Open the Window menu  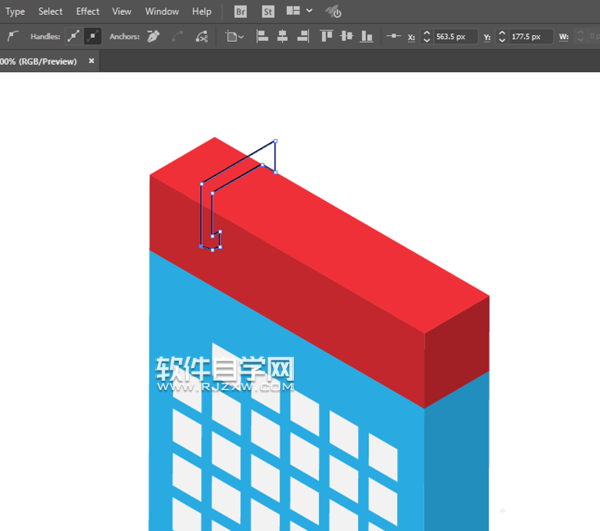[x=162, y=12]
